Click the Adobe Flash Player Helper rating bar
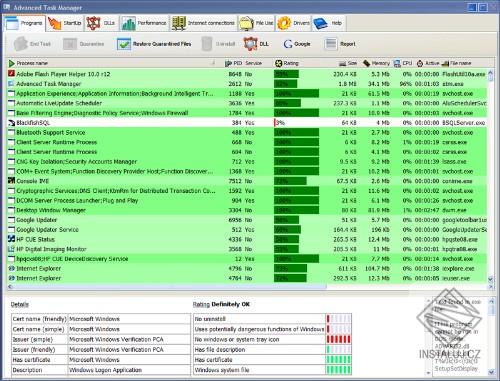The width and height of the screenshot is (500, 381). pos(286,74)
